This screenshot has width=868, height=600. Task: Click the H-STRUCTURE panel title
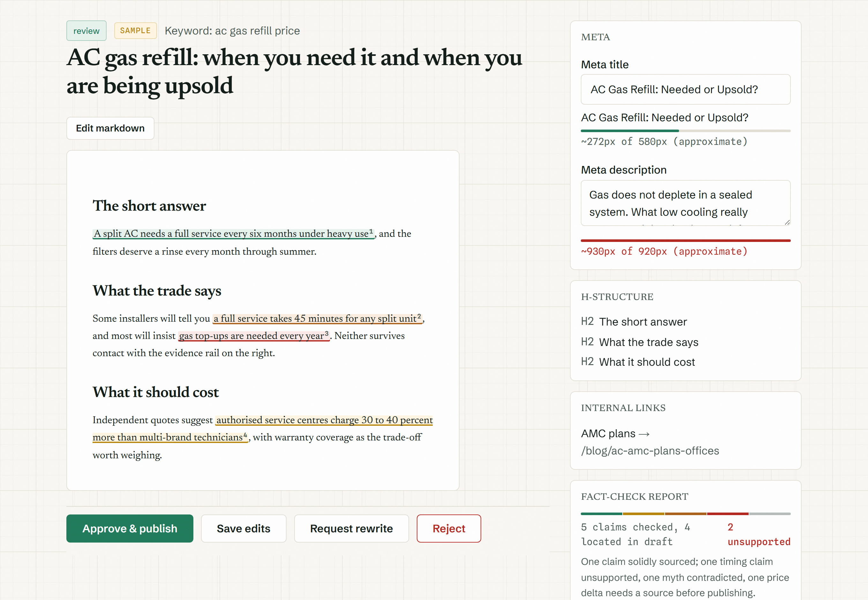(x=617, y=296)
